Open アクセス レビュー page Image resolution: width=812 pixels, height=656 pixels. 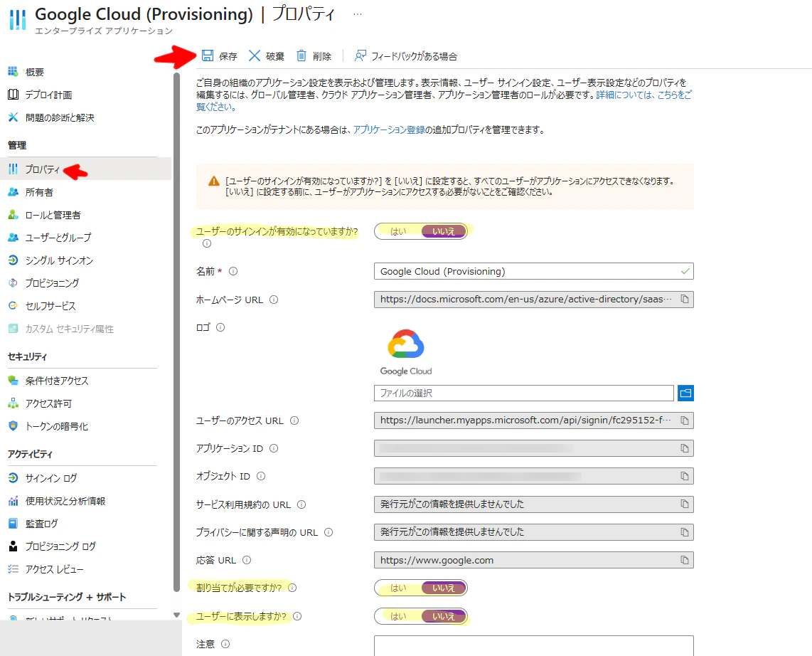point(54,569)
